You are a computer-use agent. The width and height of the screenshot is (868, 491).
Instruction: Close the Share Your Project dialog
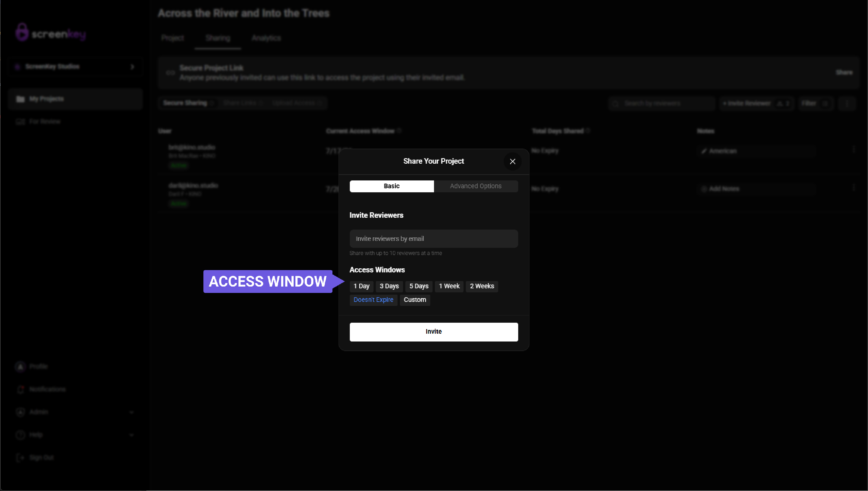512,162
